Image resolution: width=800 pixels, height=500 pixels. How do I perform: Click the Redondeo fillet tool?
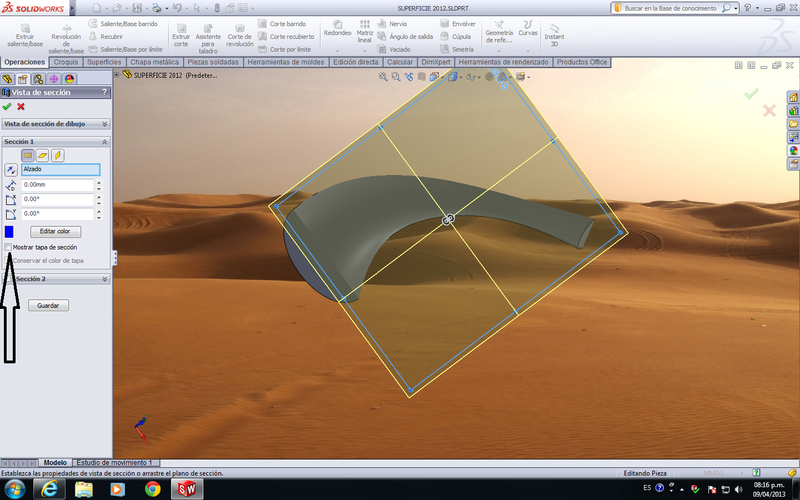(x=337, y=29)
